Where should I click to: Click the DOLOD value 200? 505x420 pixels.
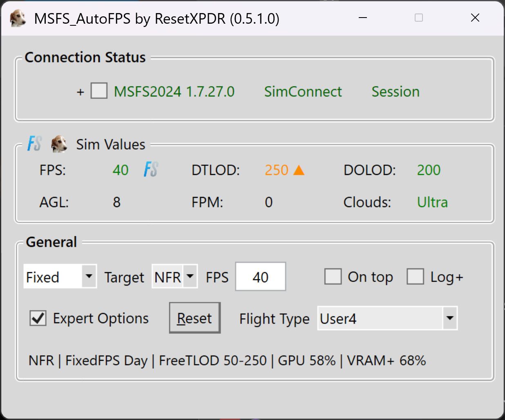[x=429, y=170]
